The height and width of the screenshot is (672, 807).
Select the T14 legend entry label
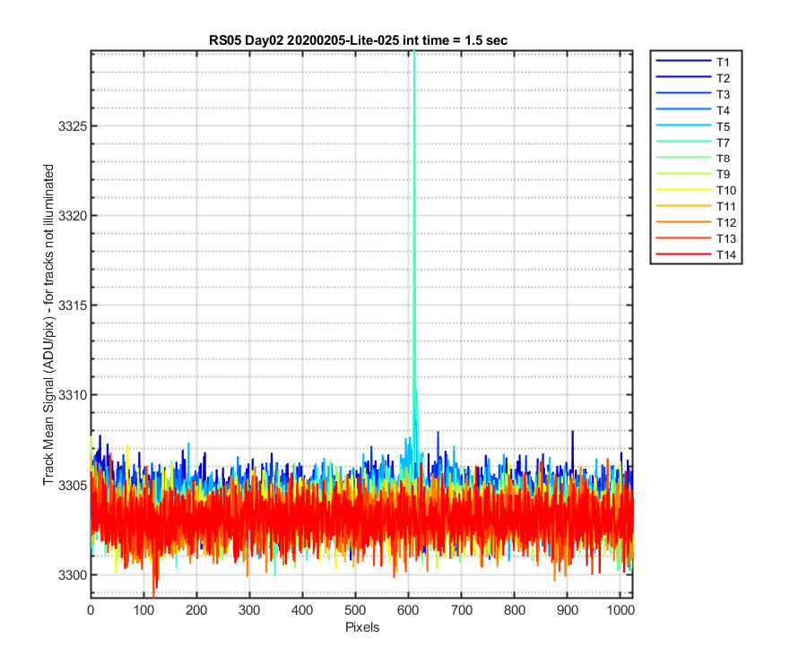click(726, 255)
